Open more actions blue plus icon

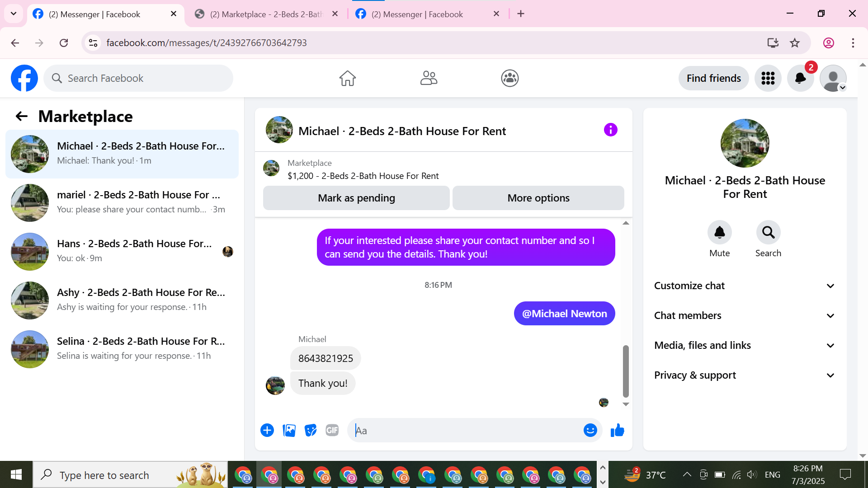(267, 431)
